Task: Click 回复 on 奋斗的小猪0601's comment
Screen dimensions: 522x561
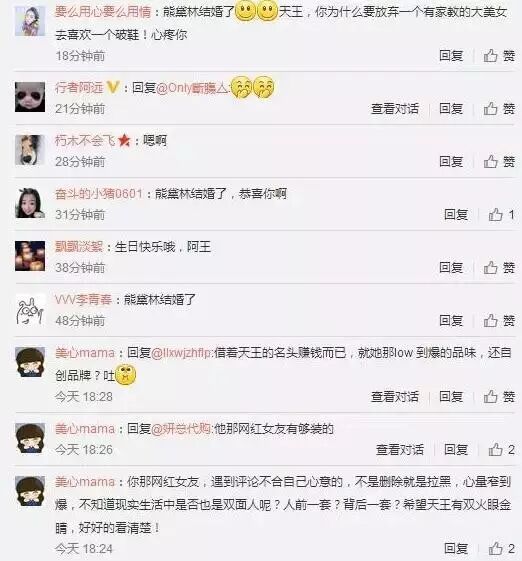Action: point(456,215)
